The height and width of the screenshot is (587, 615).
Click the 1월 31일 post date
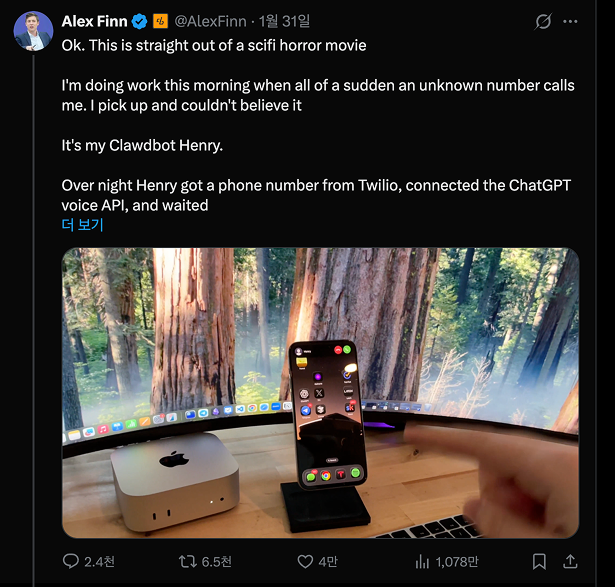point(285,21)
